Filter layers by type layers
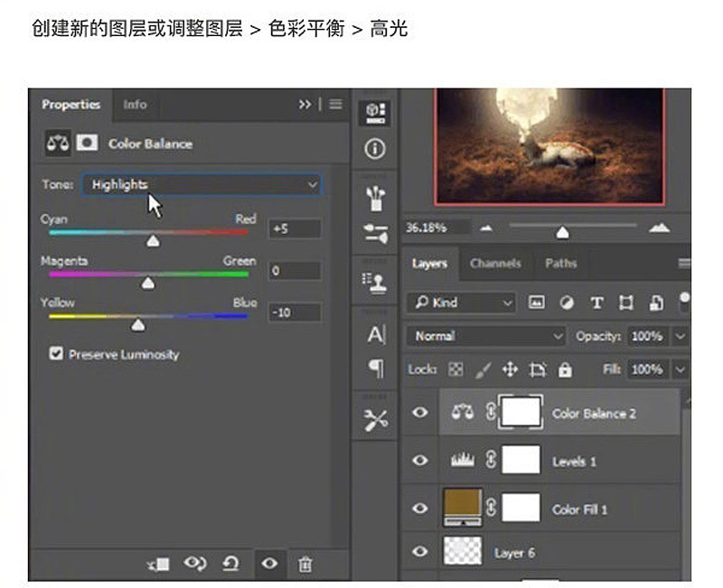This screenshot has width=723, height=588. click(x=596, y=303)
